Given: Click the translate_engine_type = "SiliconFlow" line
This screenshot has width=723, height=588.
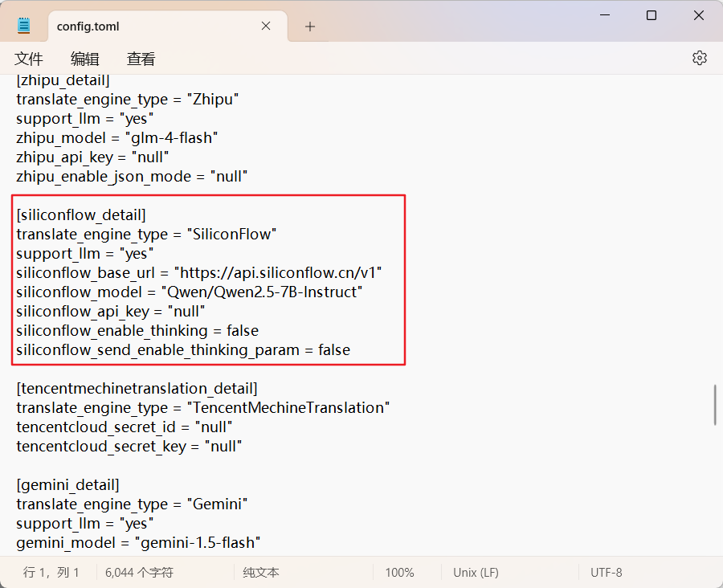Looking at the screenshot, I should coord(146,235).
